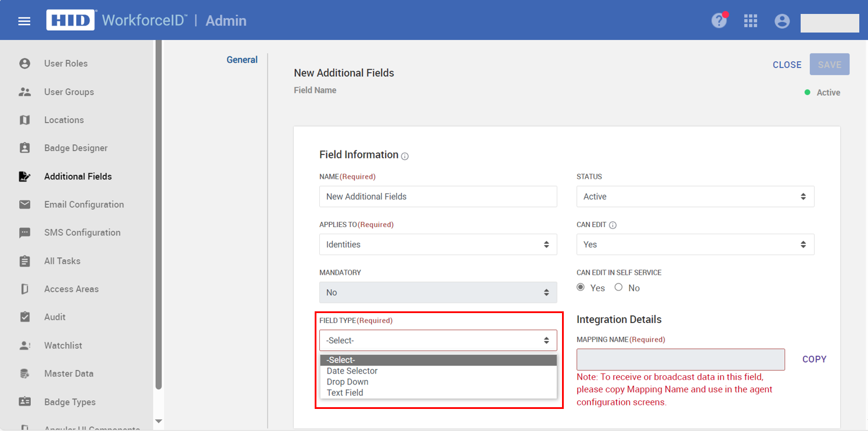This screenshot has width=868, height=431.
Task: Click the Audit checkmark icon
Action: [x=24, y=317]
